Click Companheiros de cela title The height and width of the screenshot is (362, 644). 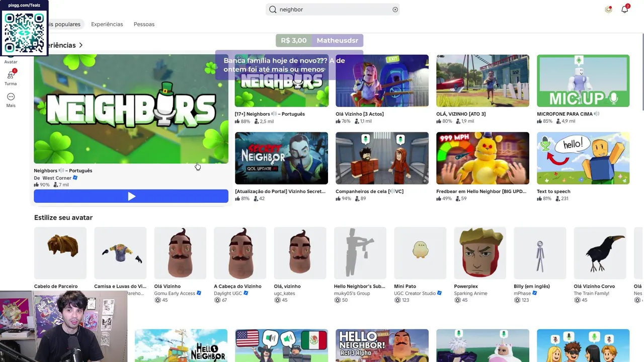[x=369, y=192]
